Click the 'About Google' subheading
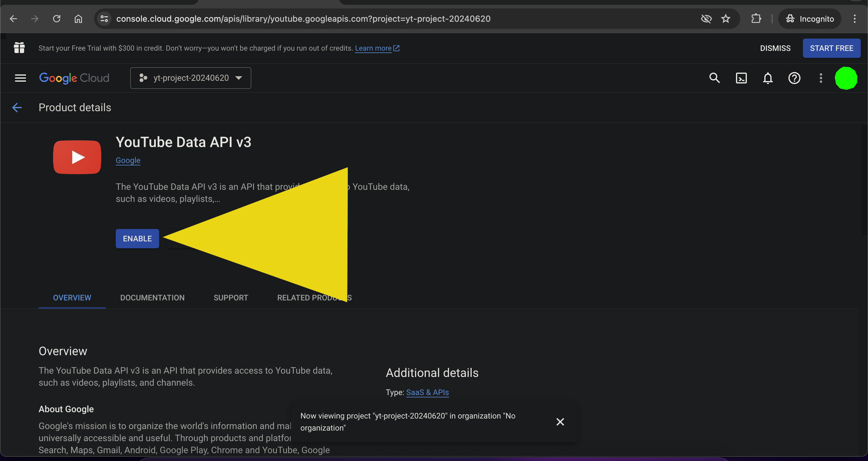This screenshot has height=461, width=868. pyautogui.click(x=66, y=409)
